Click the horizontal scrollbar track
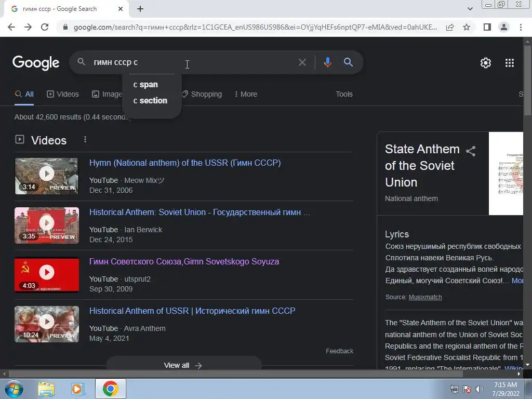The width and height of the screenshot is (532, 399). pyautogui.click(x=489, y=374)
